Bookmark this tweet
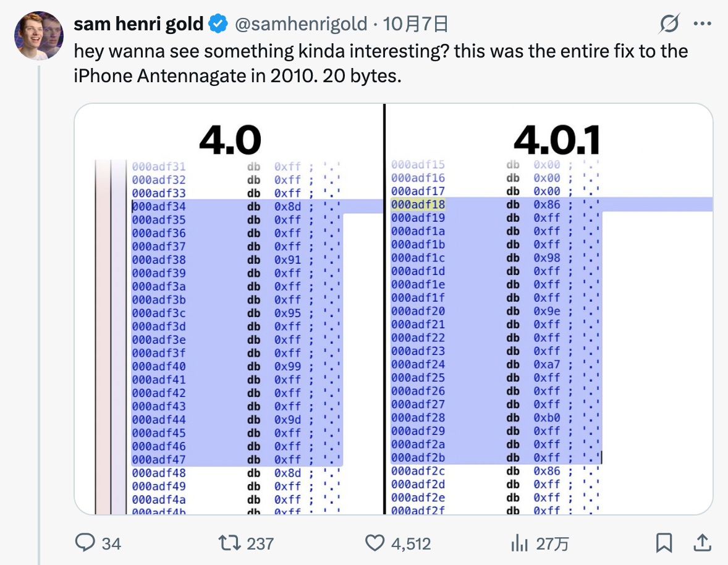 [x=664, y=543]
